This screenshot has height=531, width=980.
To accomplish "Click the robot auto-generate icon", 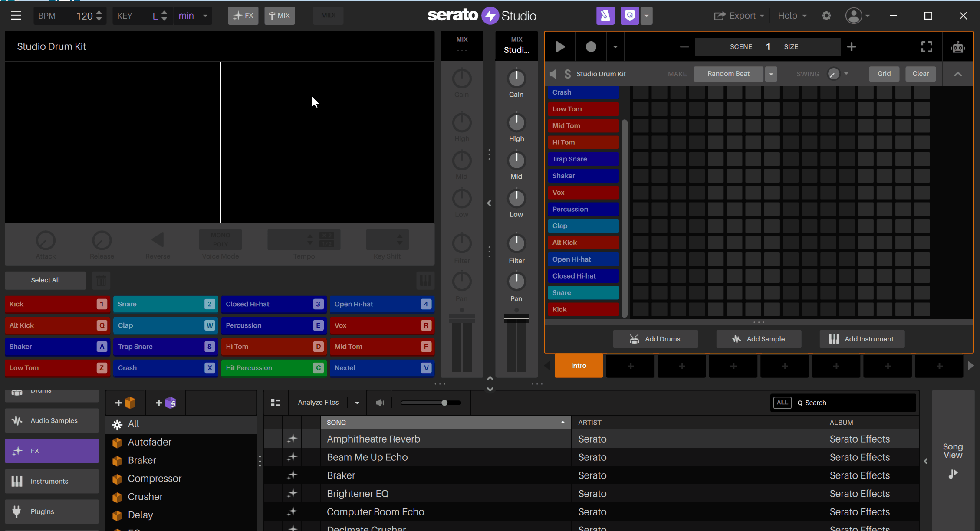I will click(958, 47).
